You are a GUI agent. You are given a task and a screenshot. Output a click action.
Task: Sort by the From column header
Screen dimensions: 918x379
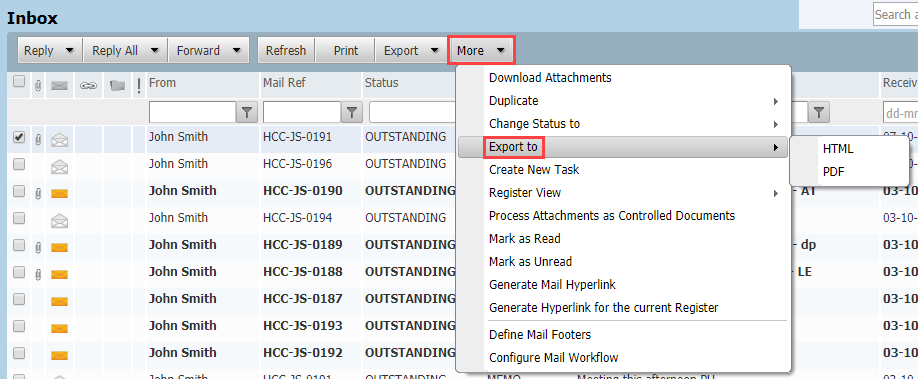pyautogui.click(x=162, y=83)
